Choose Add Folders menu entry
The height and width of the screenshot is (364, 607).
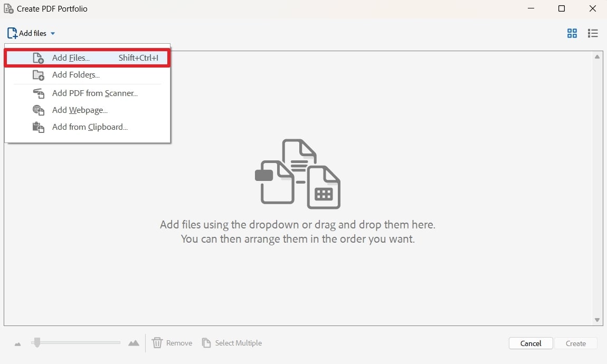pos(88,75)
